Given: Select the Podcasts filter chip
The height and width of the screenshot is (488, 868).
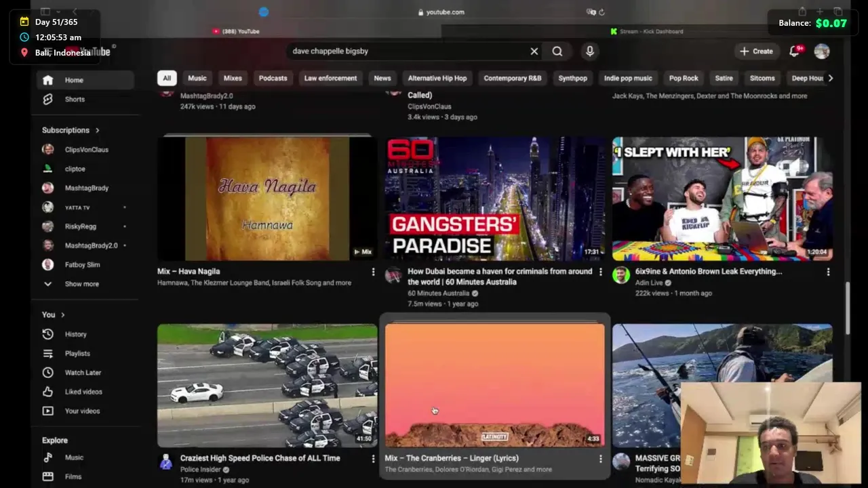Looking at the screenshot, I should coord(273,78).
